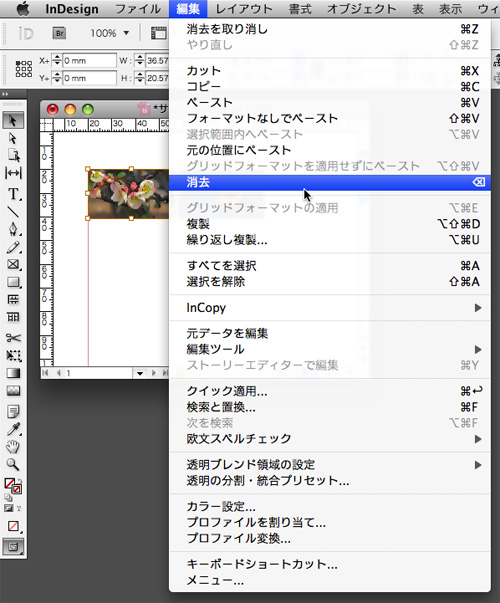Choose カット from the edit menu
The height and width of the screenshot is (603, 500).
coord(330,71)
